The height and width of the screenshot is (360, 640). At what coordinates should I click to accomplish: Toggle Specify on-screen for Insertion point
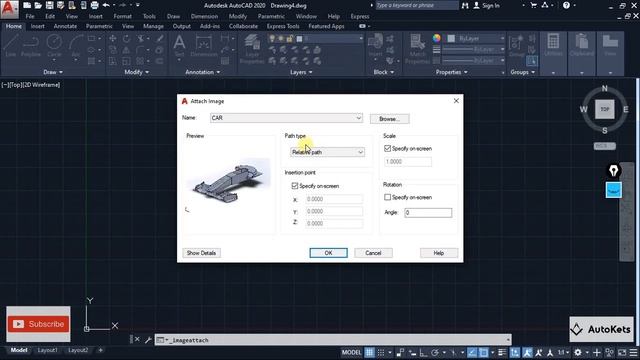click(x=295, y=186)
